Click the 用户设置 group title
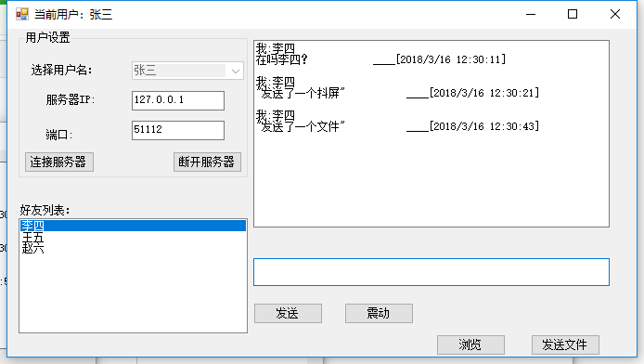 (47, 38)
